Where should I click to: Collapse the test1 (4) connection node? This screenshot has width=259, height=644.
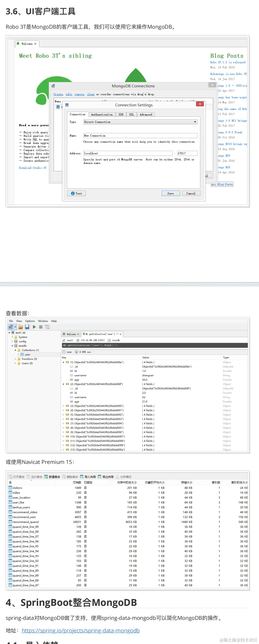[x=9, y=333]
